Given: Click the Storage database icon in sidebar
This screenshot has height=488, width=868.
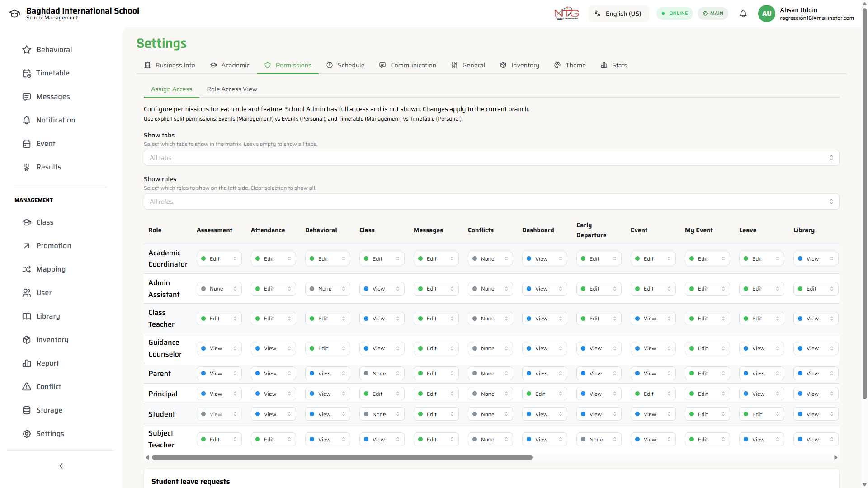Looking at the screenshot, I should pos(27,410).
